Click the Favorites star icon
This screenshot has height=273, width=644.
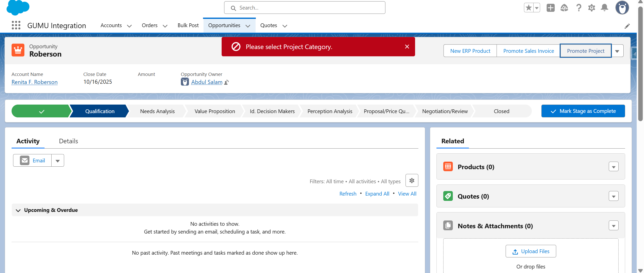[x=529, y=8]
